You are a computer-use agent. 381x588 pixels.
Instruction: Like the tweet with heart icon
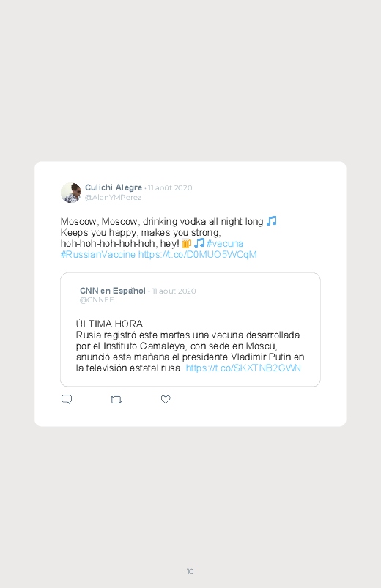[166, 399]
